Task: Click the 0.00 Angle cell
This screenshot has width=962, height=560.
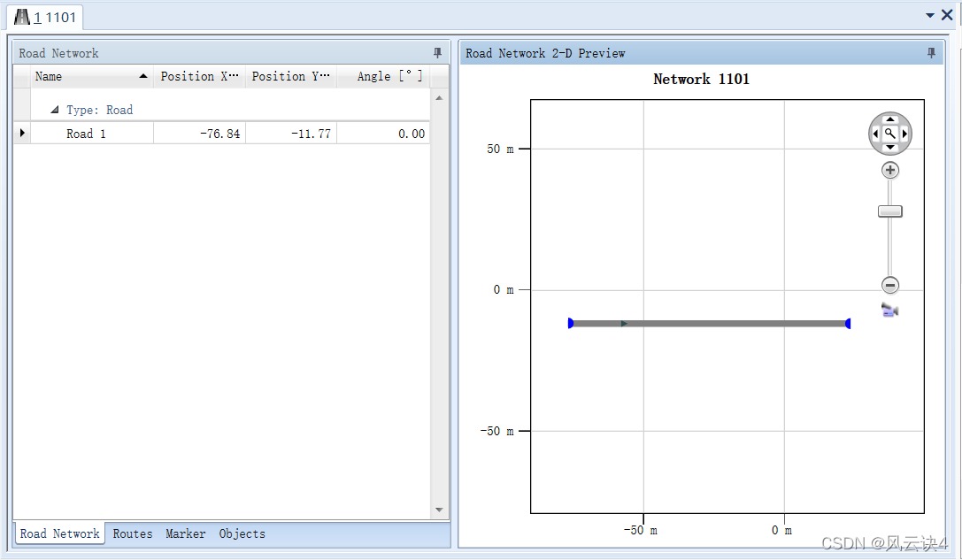Action: (383, 134)
